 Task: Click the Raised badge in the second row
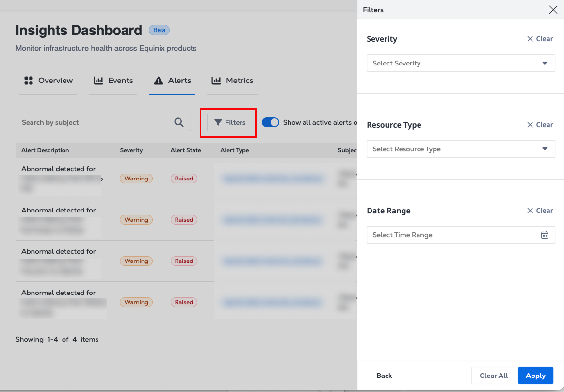(x=184, y=220)
